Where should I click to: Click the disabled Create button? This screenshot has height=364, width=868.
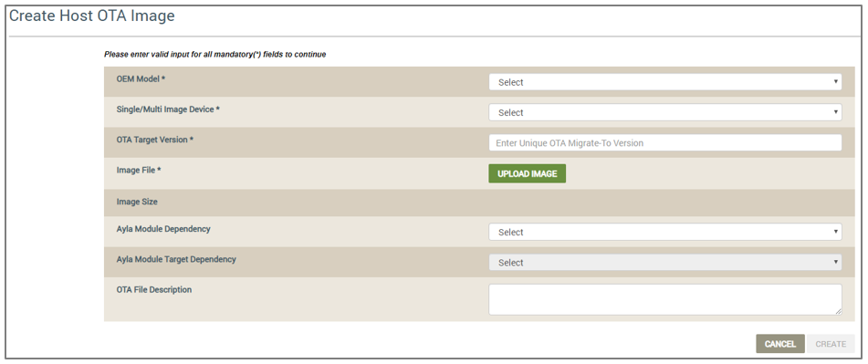831,344
